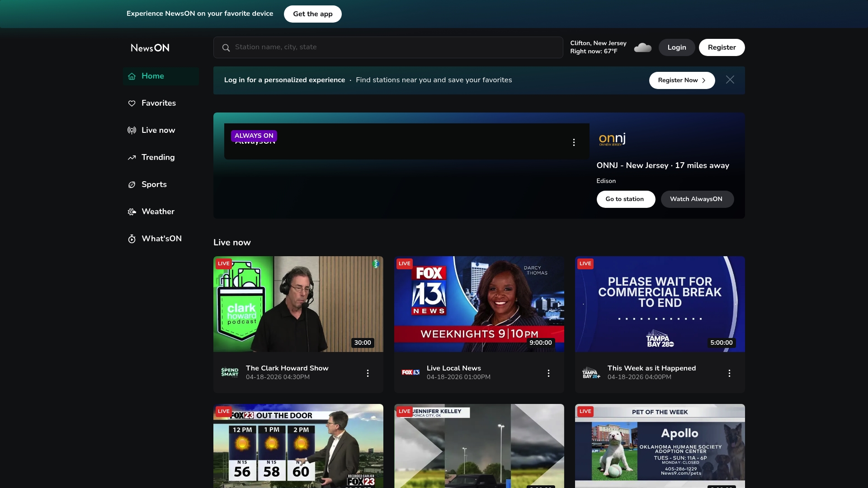The image size is (868, 488).
Task: Click the What'sON stopwatch icon
Action: (x=132, y=239)
